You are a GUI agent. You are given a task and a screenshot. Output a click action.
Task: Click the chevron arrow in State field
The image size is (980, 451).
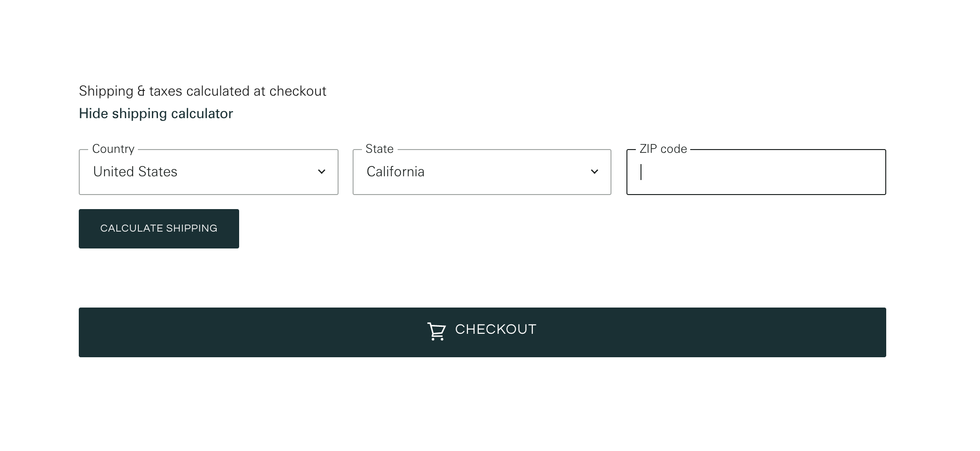coord(595,172)
